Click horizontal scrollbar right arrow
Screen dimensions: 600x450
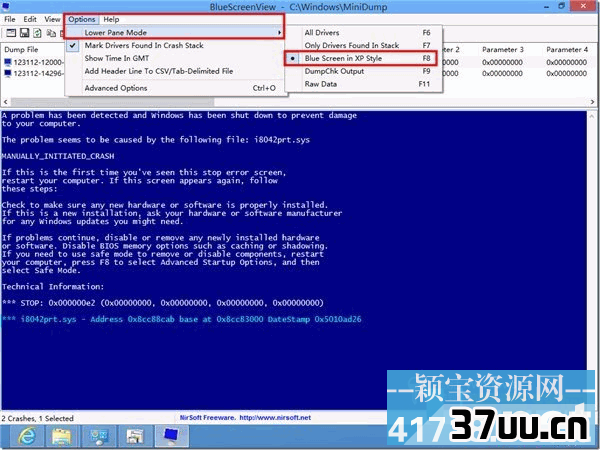[592, 102]
